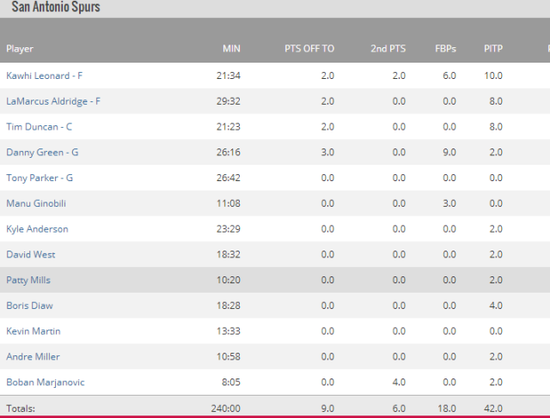Image resolution: width=550 pixels, height=418 pixels.
Task: Sort by PTS OFF TO column header
Action: [x=309, y=48]
